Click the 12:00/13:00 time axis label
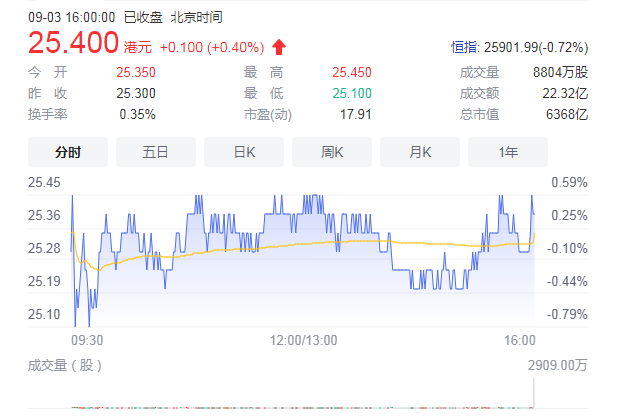Viewport: 624px width, 418px height. (x=304, y=340)
